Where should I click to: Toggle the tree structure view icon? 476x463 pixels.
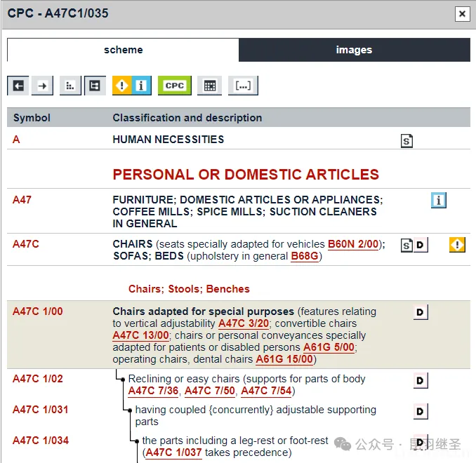(94, 86)
